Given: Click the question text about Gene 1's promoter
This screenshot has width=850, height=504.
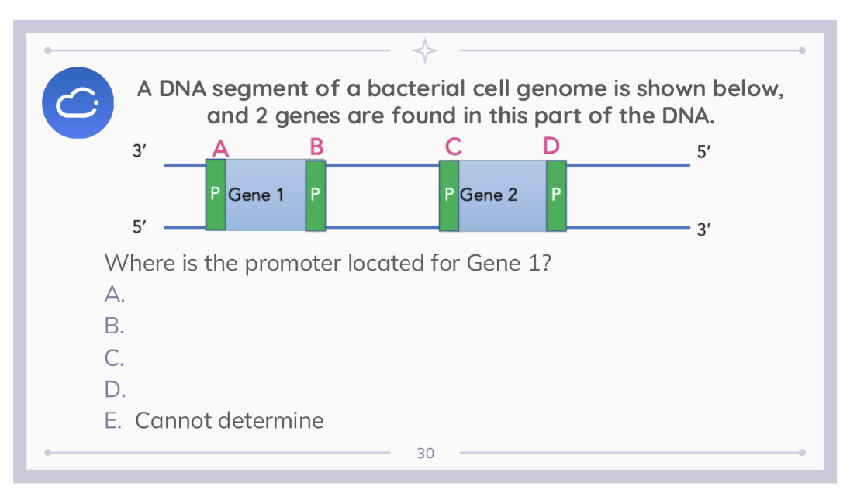Looking at the screenshot, I should pyautogui.click(x=328, y=264).
